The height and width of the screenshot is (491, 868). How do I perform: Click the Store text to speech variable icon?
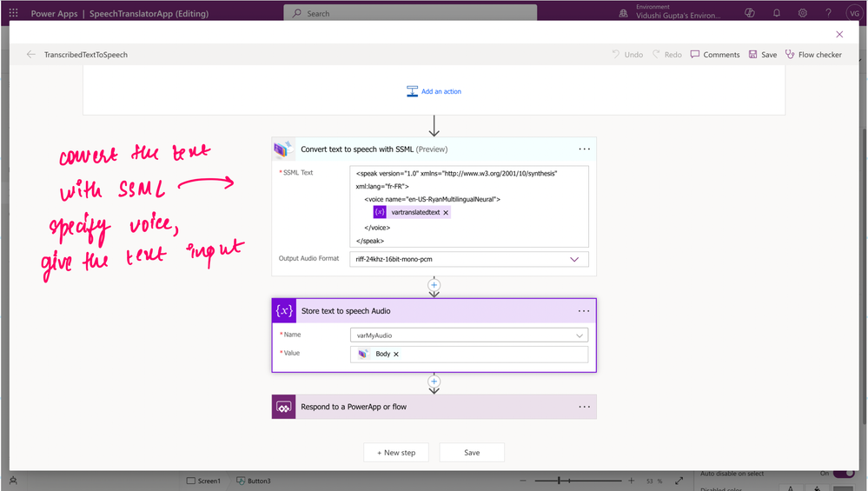[x=284, y=310]
